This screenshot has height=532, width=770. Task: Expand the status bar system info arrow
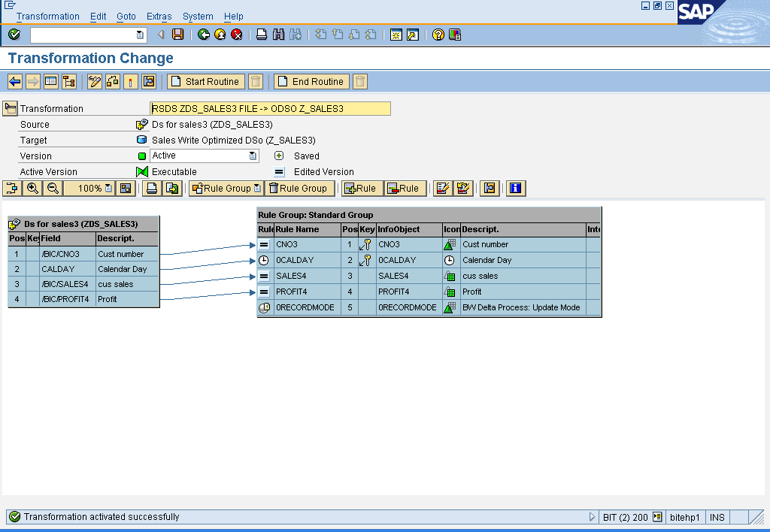click(592, 517)
